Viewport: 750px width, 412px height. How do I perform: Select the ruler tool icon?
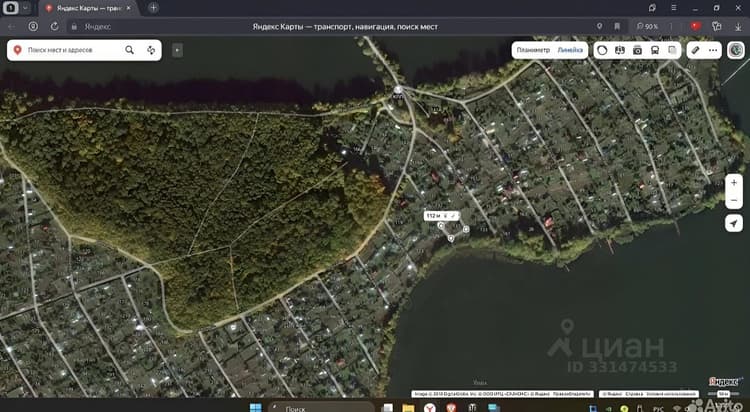[x=695, y=50]
